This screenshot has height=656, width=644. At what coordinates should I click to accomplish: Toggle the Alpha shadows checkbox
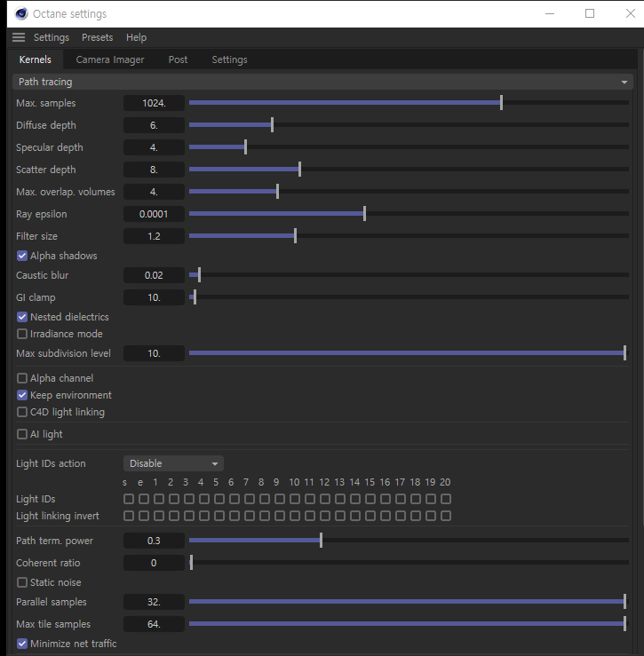point(22,256)
